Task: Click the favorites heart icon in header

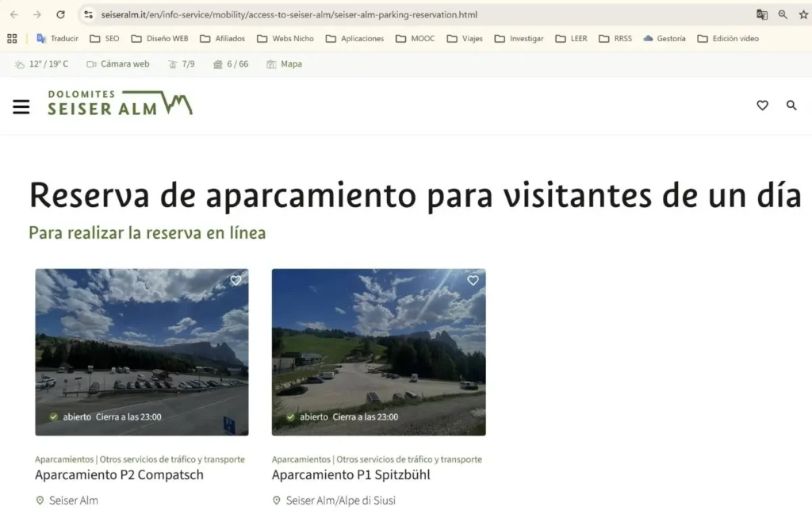Action: (762, 106)
